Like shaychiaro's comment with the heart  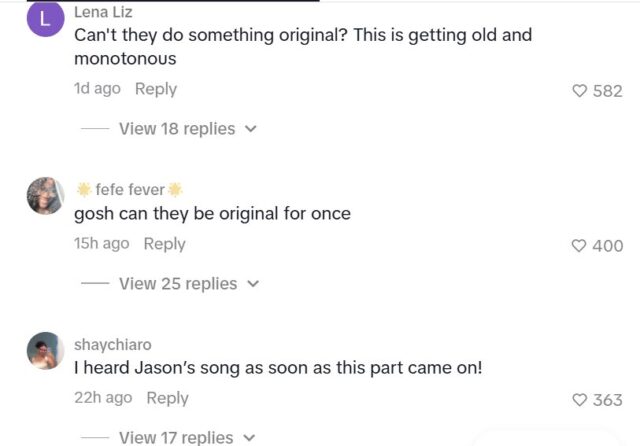(x=579, y=400)
